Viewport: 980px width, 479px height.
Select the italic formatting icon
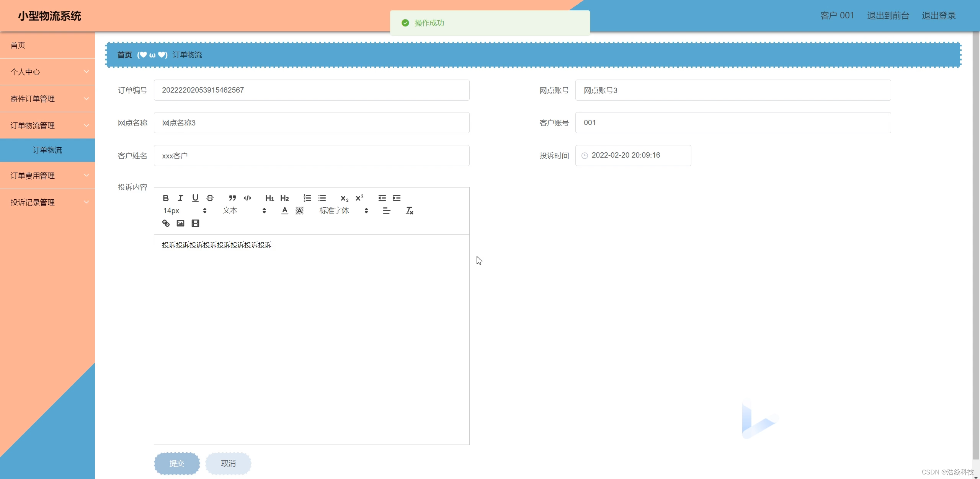[180, 198]
